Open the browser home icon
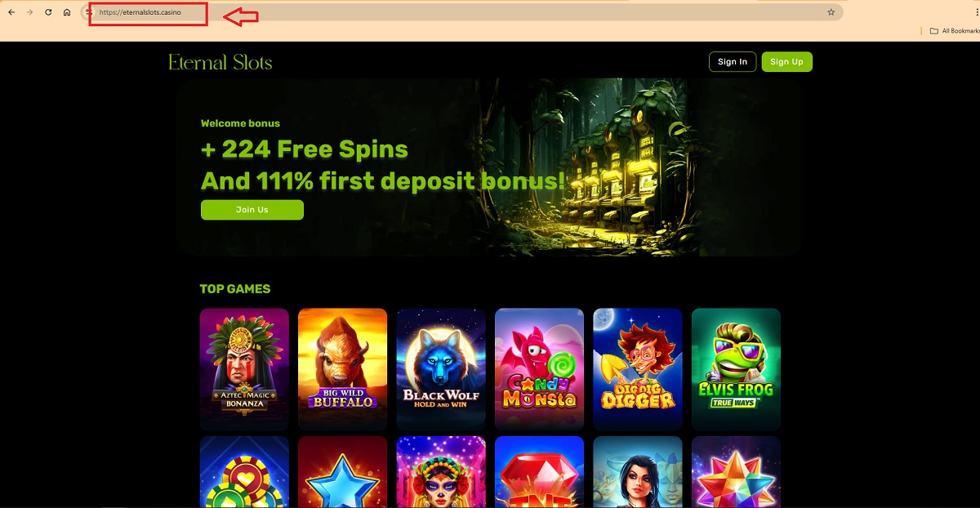This screenshot has height=508, width=980. point(67,12)
